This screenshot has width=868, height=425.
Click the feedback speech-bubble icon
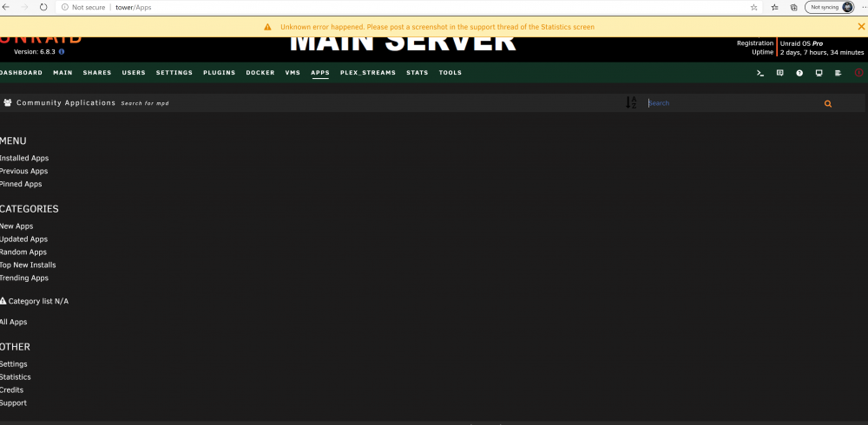coord(780,73)
